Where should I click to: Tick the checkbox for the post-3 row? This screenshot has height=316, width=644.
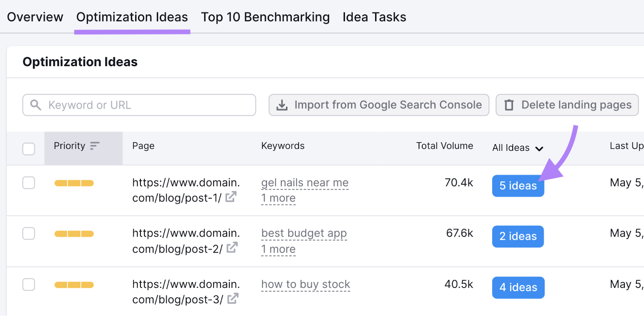pos(29,285)
